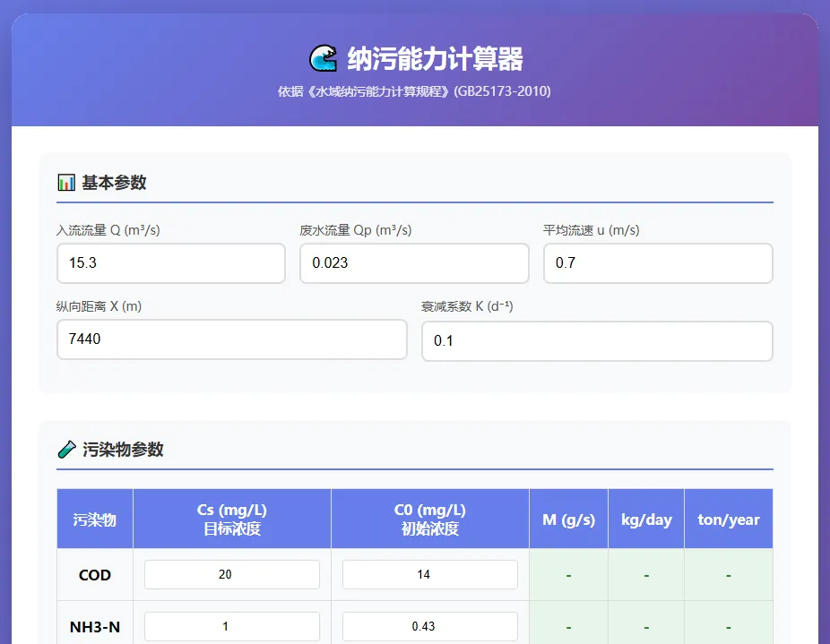This screenshot has height=644, width=830.
Task: Edit COD initial concentration field showing 14
Action: 430,575
